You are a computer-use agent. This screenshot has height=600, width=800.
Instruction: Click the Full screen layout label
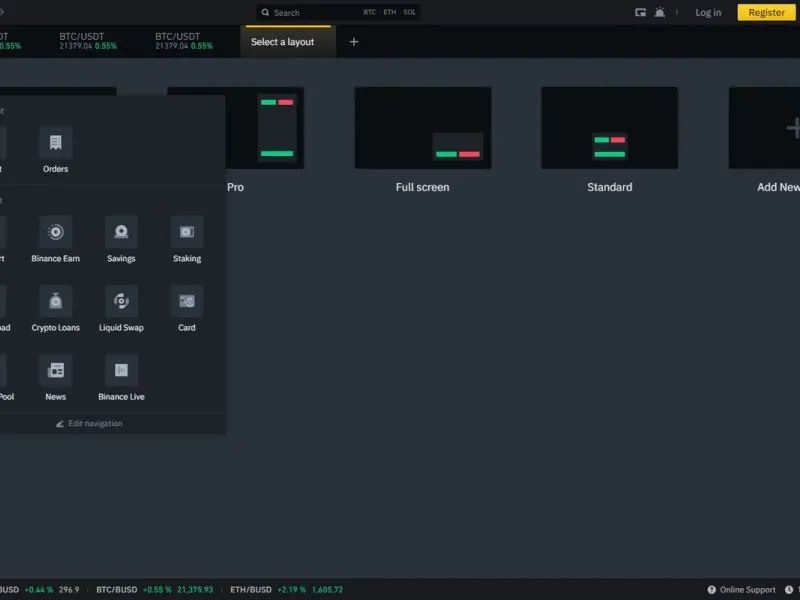[x=422, y=187]
